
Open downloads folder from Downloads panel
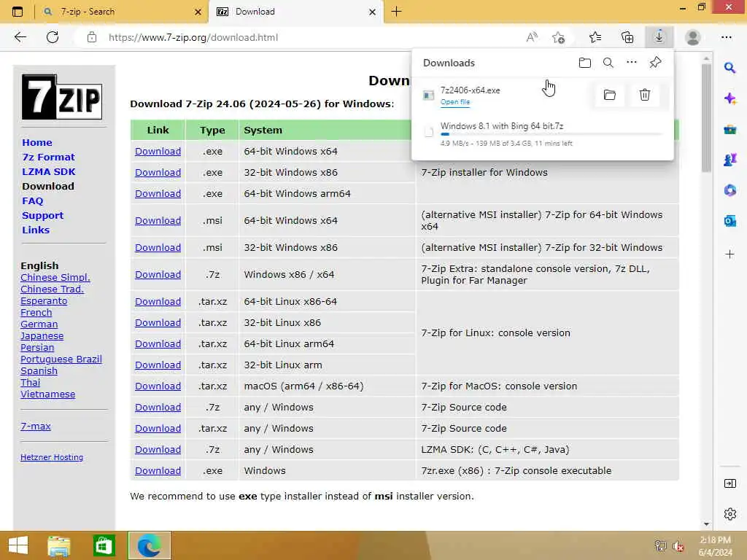click(585, 63)
